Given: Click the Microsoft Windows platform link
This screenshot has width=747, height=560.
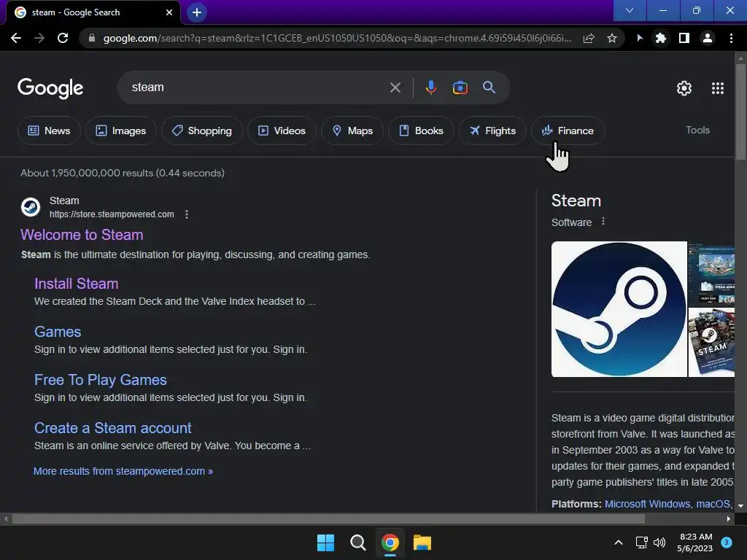Looking at the screenshot, I should (x=648, y=504).
